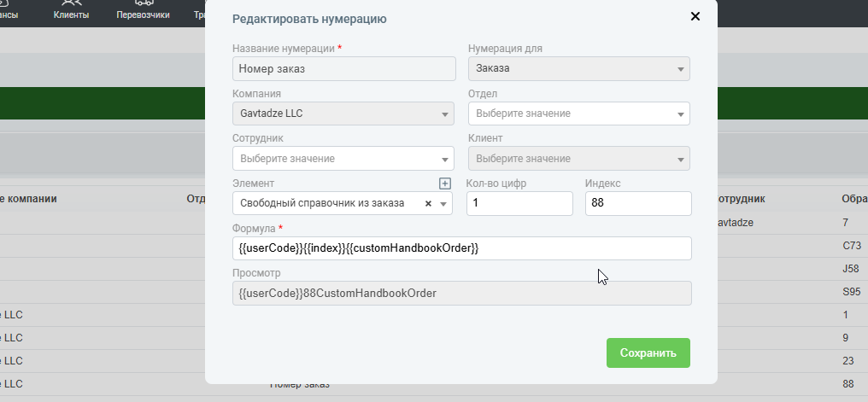The width and height of the screenshot is (868, 402).
Task: Click inside the Формула text field
Action: click(x=461, y=248)
